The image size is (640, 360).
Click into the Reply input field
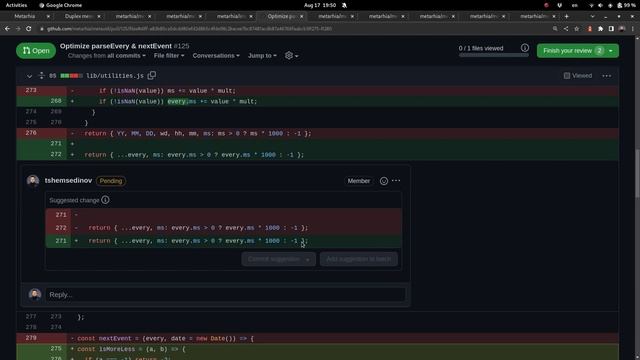tap(225, 294)
